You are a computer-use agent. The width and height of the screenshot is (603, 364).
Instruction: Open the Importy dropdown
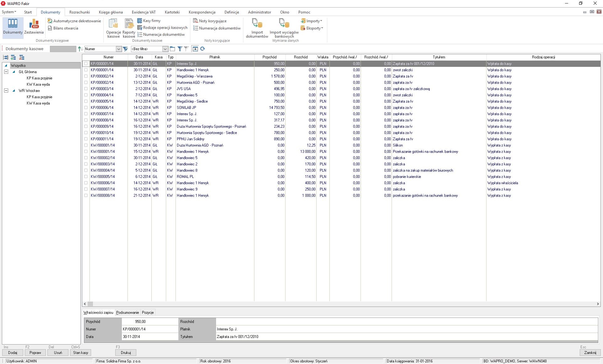click(x=312, y=21)
